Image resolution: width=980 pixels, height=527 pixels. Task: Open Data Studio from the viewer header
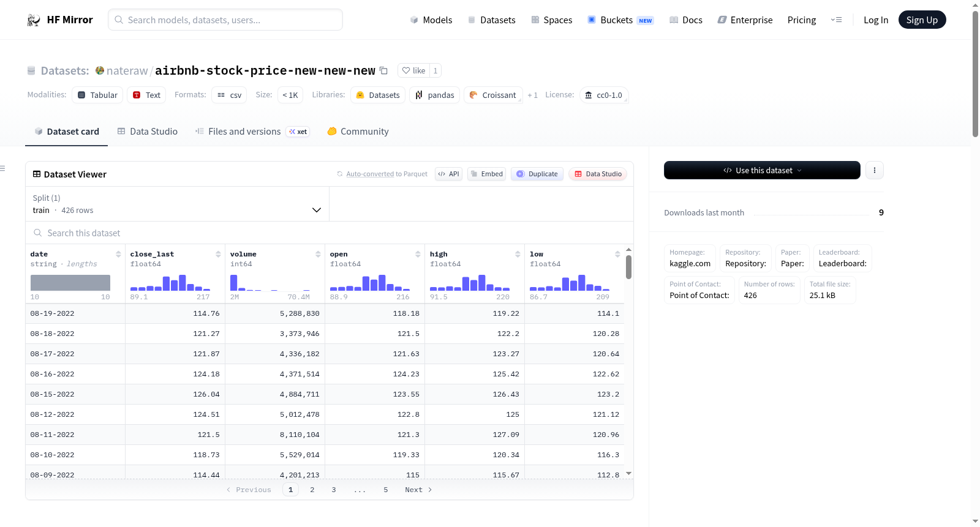[598, 174]
